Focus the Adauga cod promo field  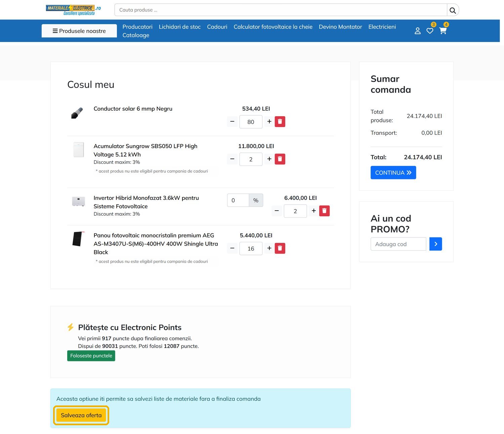point(398,244)
